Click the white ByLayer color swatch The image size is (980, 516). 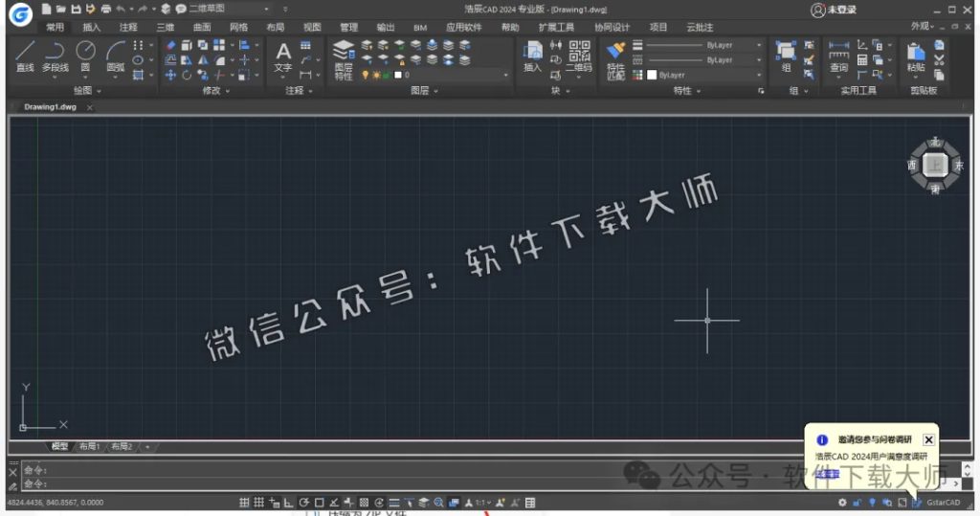point(652,75)
